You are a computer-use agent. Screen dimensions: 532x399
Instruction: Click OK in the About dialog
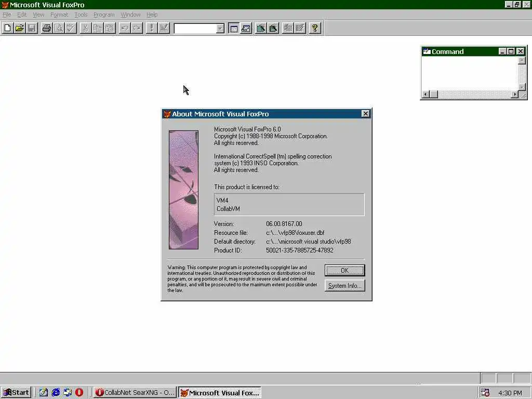pos(345,270)
